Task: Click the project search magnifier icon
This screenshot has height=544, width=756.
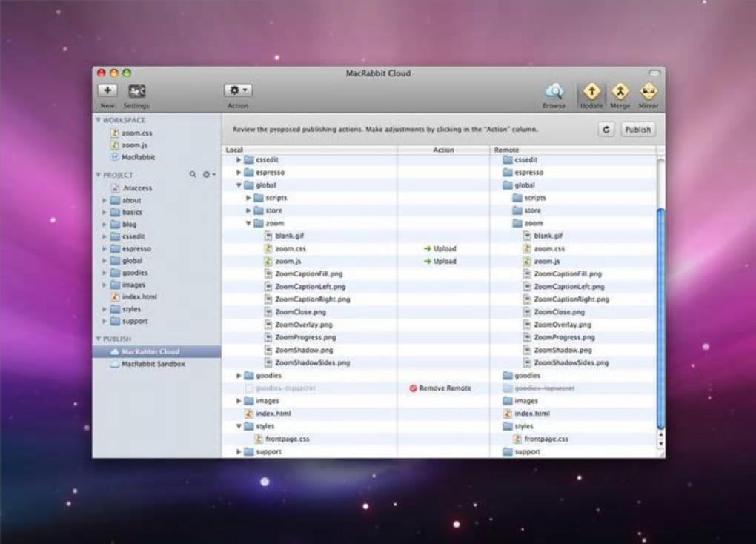Action: pyautogui.click(x=193, y=175)
